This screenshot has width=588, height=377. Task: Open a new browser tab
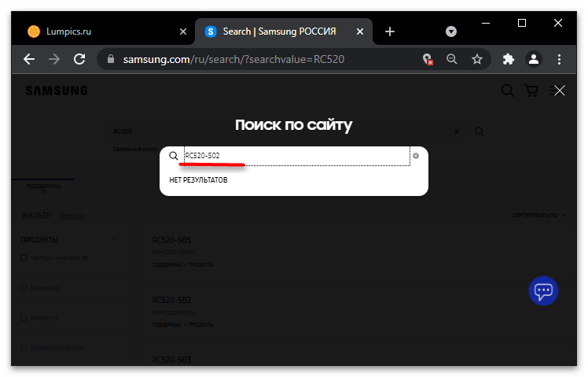click(390, 31)
